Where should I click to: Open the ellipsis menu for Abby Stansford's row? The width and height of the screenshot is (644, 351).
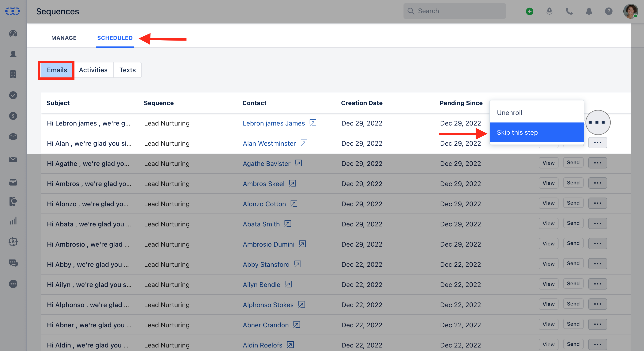597,263
